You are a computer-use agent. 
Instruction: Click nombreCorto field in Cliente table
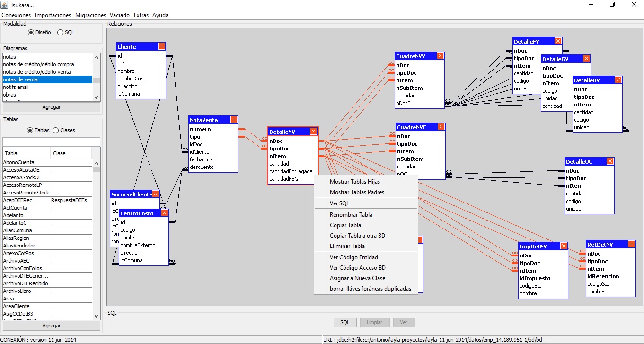tap(132, 79)
